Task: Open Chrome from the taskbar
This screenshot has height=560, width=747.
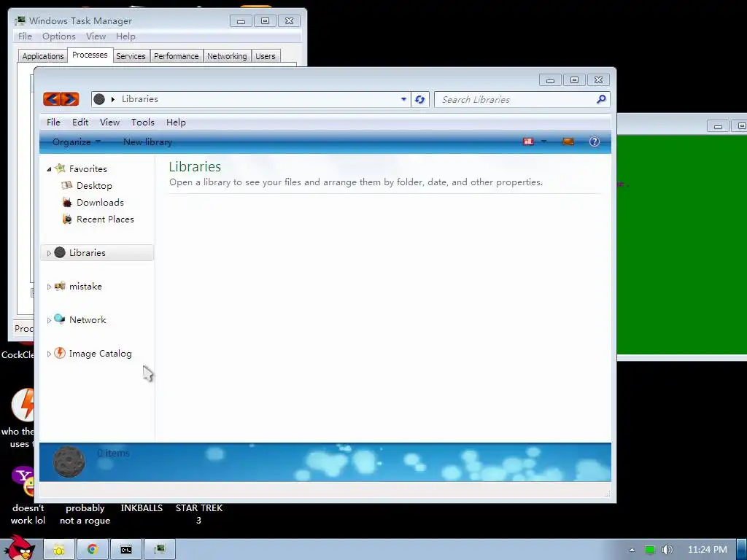Action: coord(93,550)
